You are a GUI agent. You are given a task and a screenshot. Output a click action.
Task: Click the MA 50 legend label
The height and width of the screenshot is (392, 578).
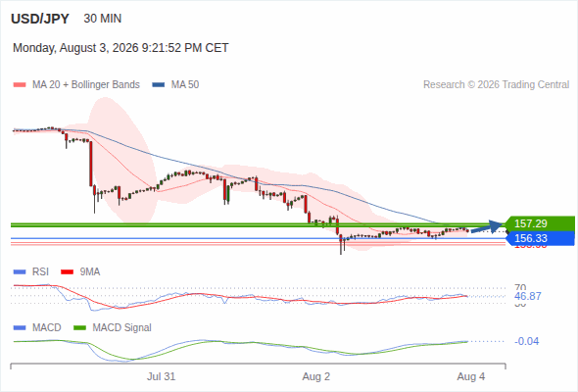click(x=185, y=85)
